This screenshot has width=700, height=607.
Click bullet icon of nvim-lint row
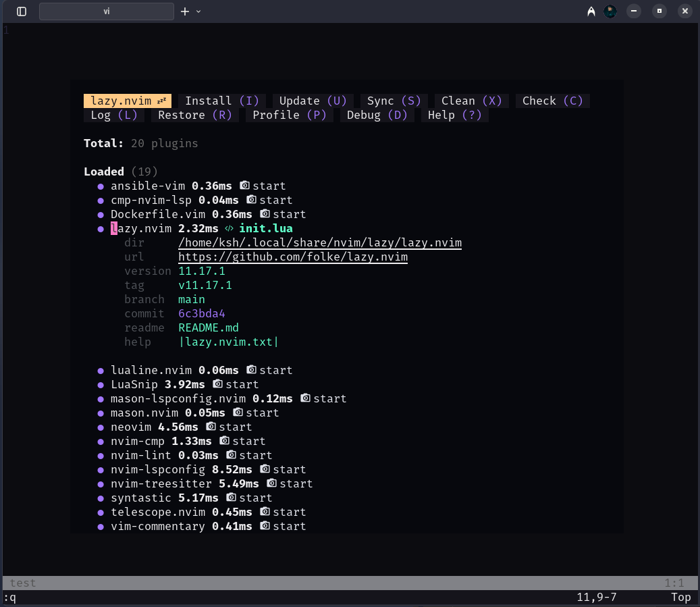coord(101,456)
